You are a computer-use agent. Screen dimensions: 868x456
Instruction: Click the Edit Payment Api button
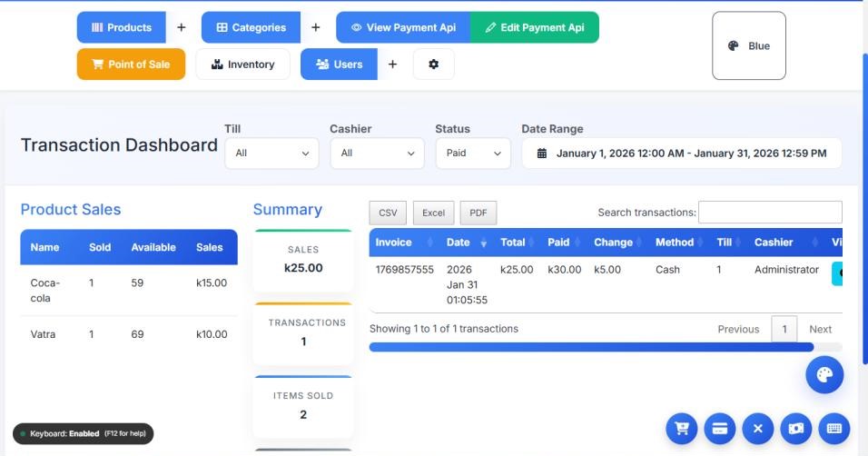pos(535,27)
